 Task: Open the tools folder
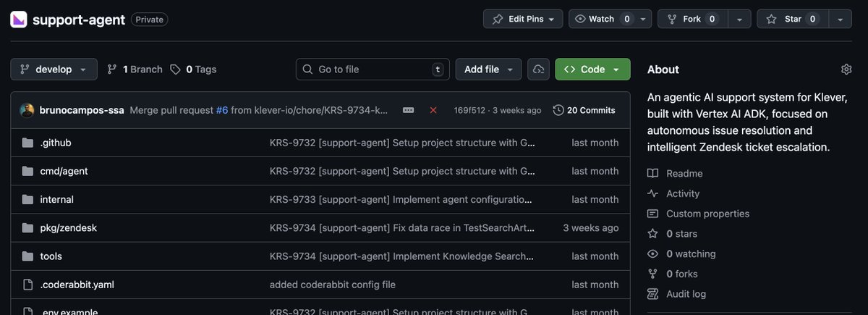pos(51,256)
